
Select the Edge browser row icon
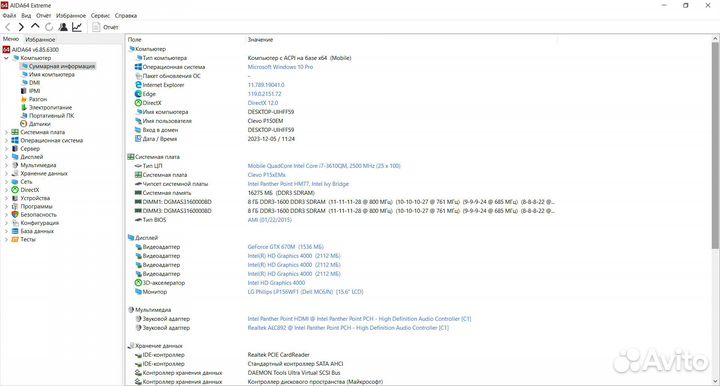click(x=138, y=94)
